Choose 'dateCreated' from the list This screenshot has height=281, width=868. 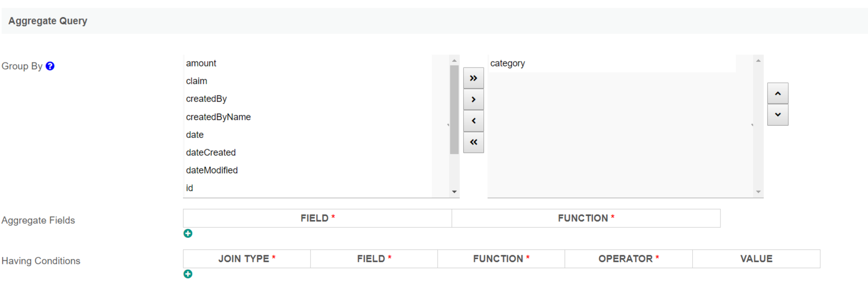(211, 153)
